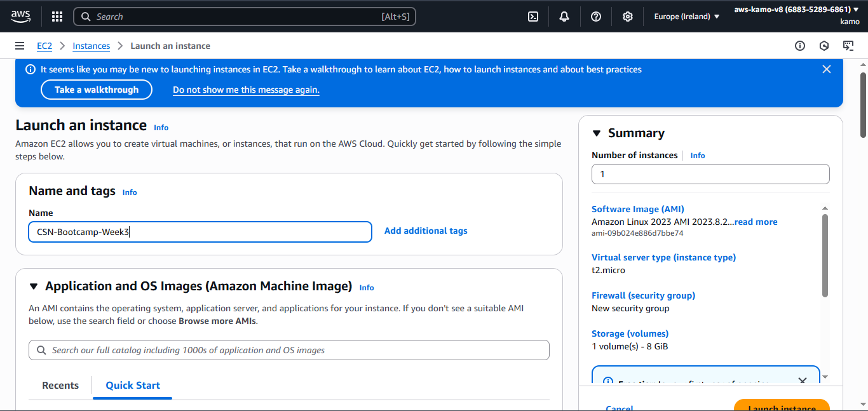The width and height of the screenshot is (868, 411).
Task: Open AWS CloudShell from the top bar
Action: (532, 16)
